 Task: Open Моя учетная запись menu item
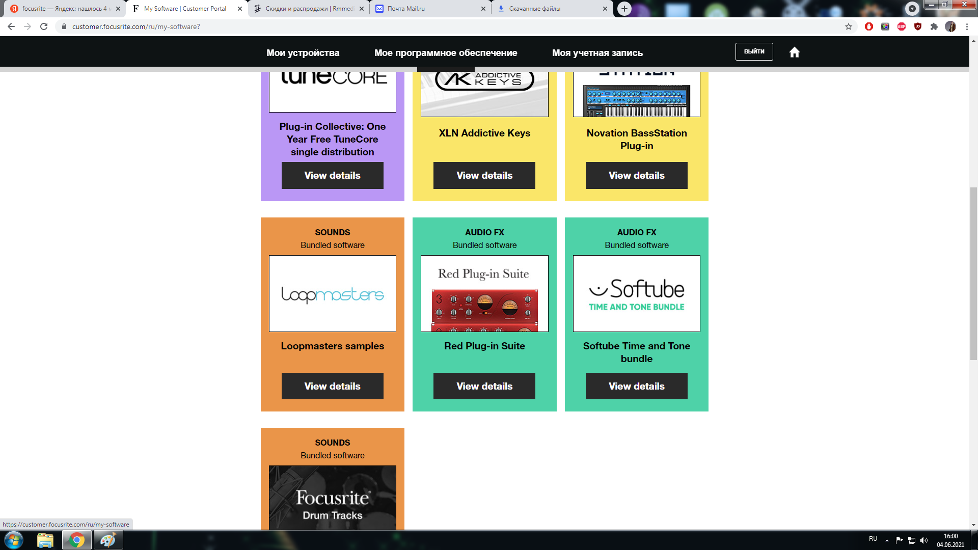[x=598, y=53]
